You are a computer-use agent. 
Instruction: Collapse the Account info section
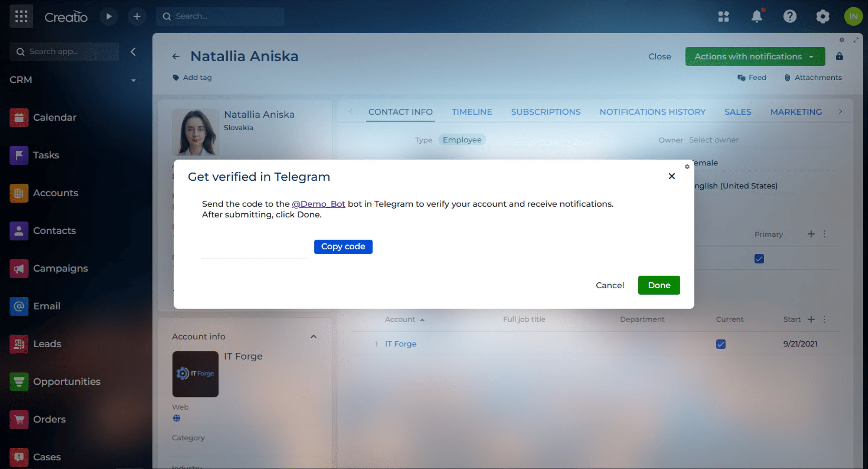[313, 337]
